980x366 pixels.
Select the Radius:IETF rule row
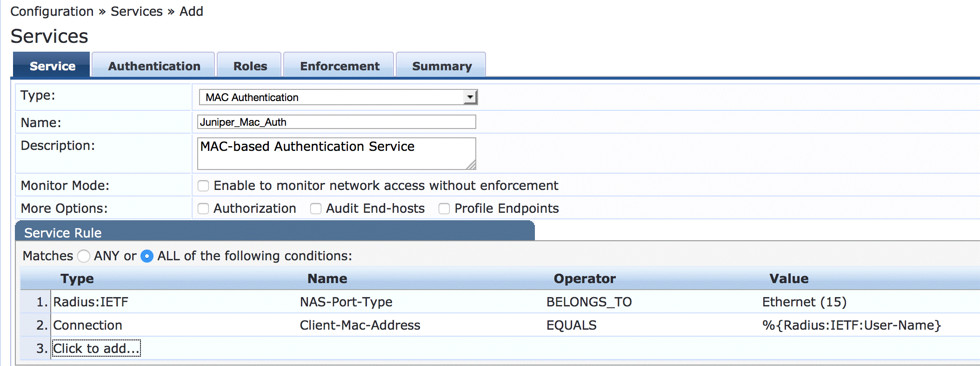click(x=91, y=302)
